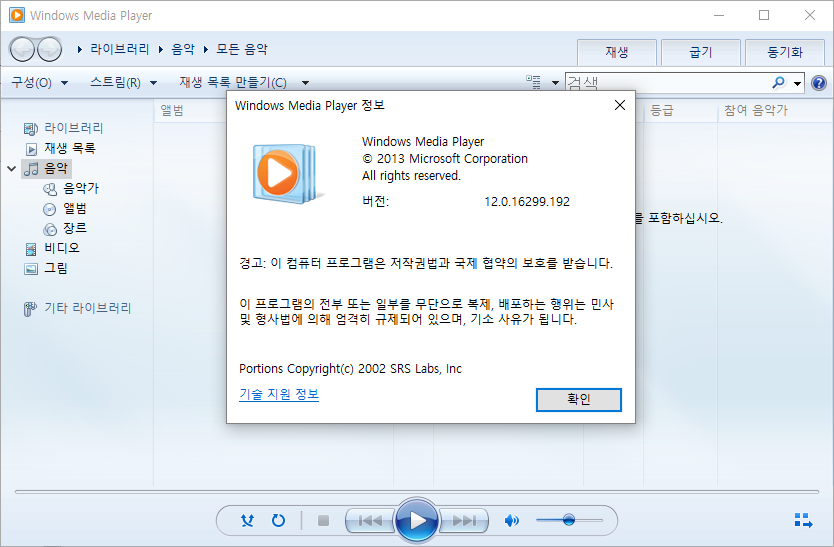Viewport: 834px width, 547px height.
Task: Select 음악 in the breadcrumb path
Action: point(183,49)
